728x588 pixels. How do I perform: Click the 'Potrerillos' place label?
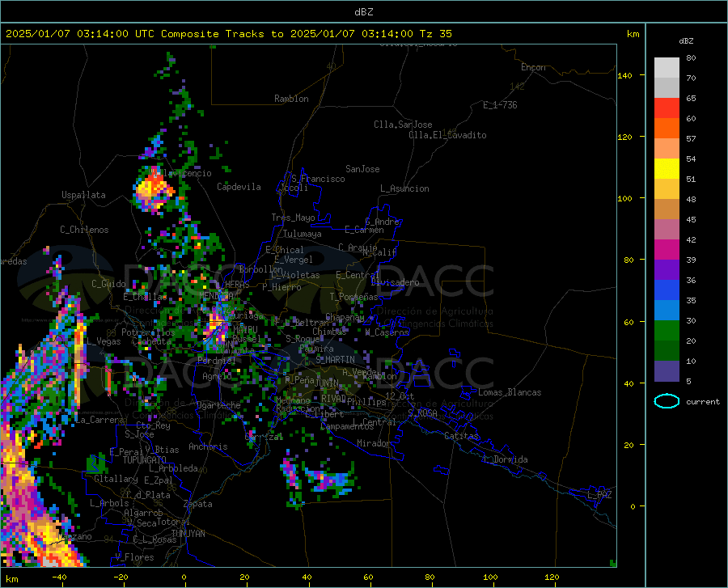click(148, 332)
